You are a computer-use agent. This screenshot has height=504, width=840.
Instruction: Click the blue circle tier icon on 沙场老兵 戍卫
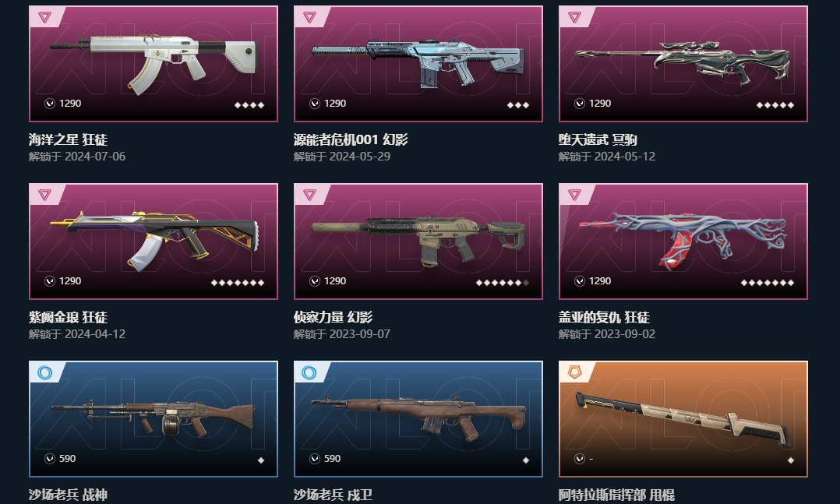309,372
